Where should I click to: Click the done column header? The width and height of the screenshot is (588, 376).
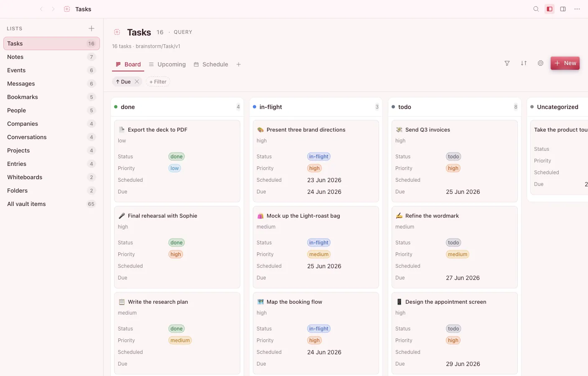point(177,107)
